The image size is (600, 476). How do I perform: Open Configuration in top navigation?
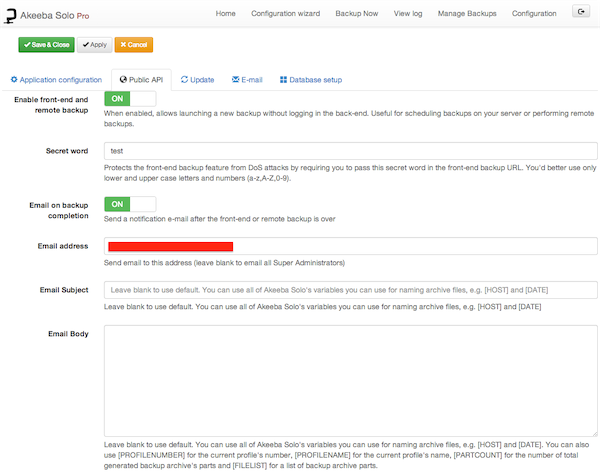pos(534,13)
